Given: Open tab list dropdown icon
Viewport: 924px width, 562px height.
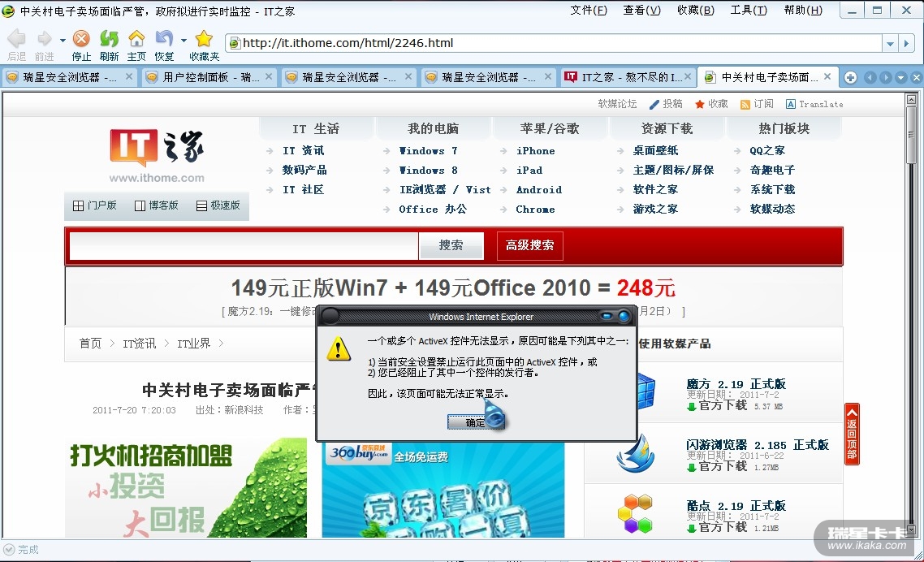Looking at the screenshot, I should tap(900, 77).
